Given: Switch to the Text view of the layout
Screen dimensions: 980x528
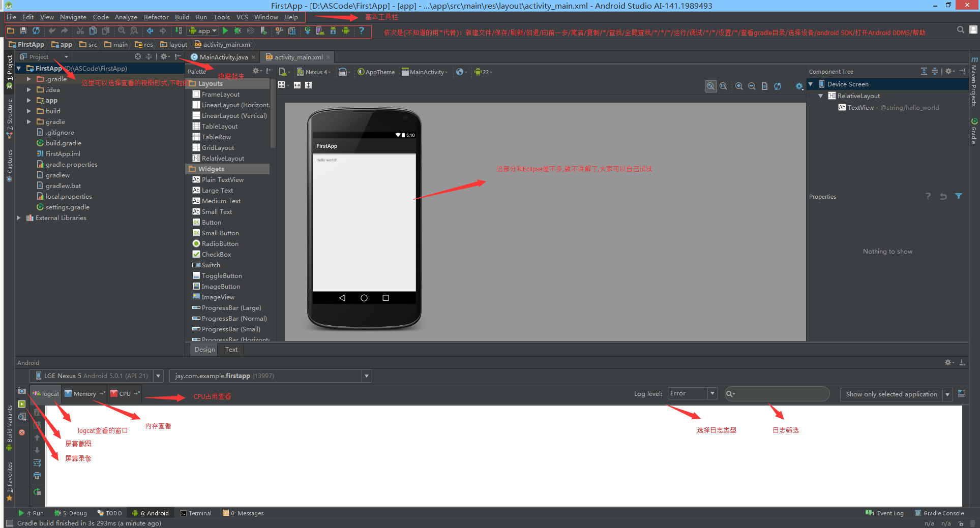Looking at the screenshot, I should pyautogui.click(x=231, y=349).
